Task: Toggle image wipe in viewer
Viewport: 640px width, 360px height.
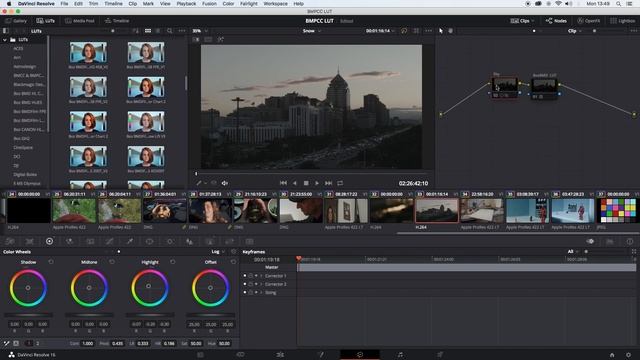Action: tap(196, 40)
